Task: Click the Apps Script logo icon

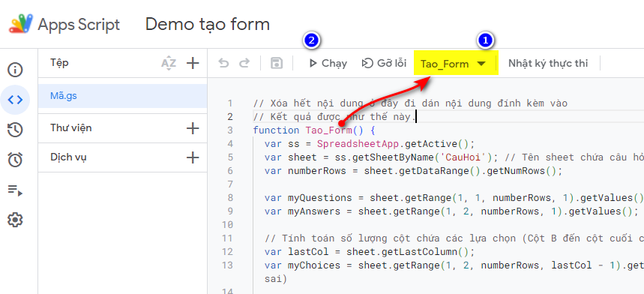Action: pyautogui.click(x=21, y=24)
